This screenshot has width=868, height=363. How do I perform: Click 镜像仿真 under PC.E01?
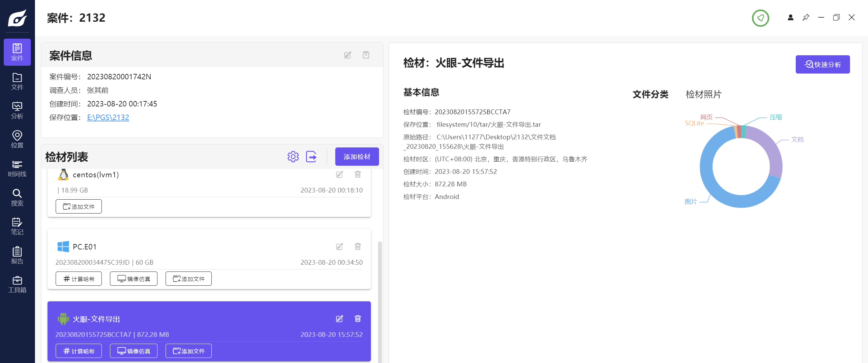[x=134, y=279]
